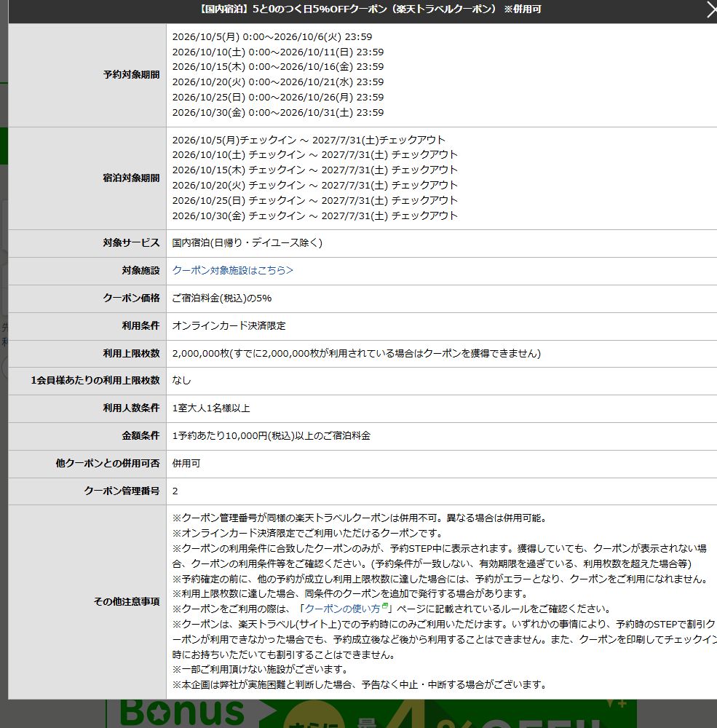Close the coupon details dialog
This screenshot has width=717, height=728.
711,9
